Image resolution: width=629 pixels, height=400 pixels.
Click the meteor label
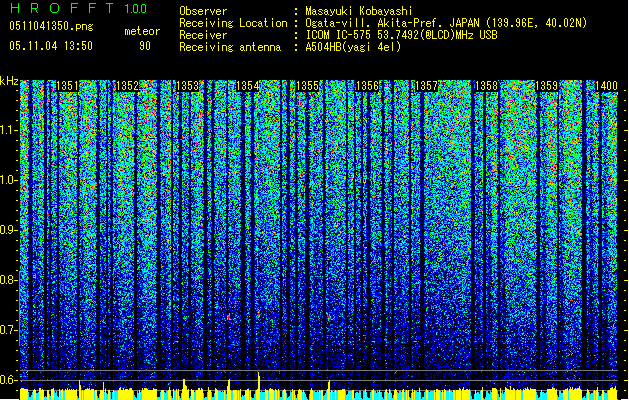[142, 31]
